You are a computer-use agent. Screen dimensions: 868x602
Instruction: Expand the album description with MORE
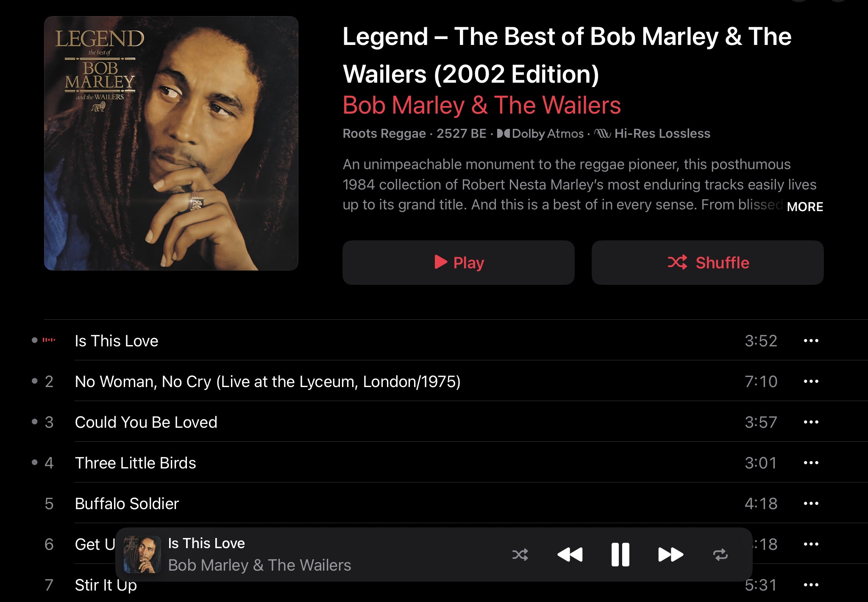805,206
